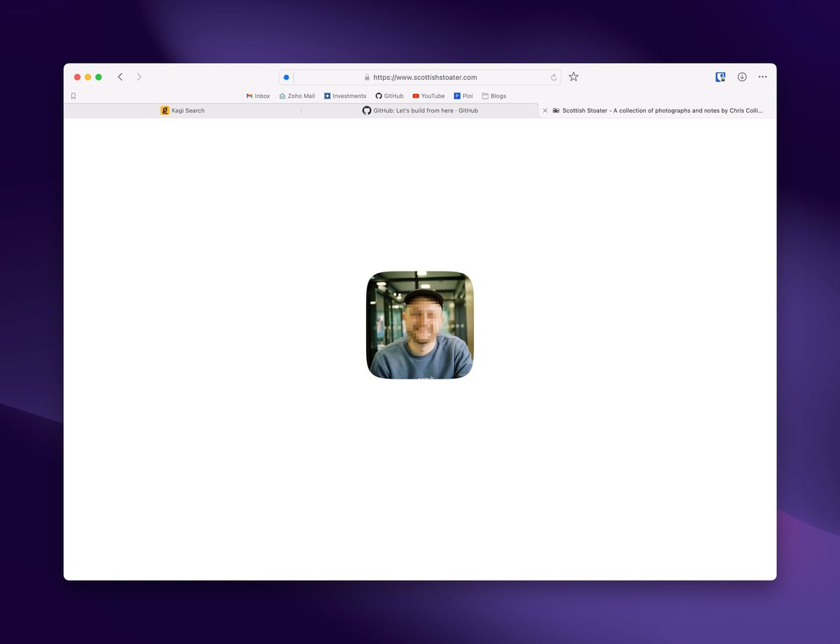Click the blue dot in the address bar

pyautogui.click(x=286, y=78)
